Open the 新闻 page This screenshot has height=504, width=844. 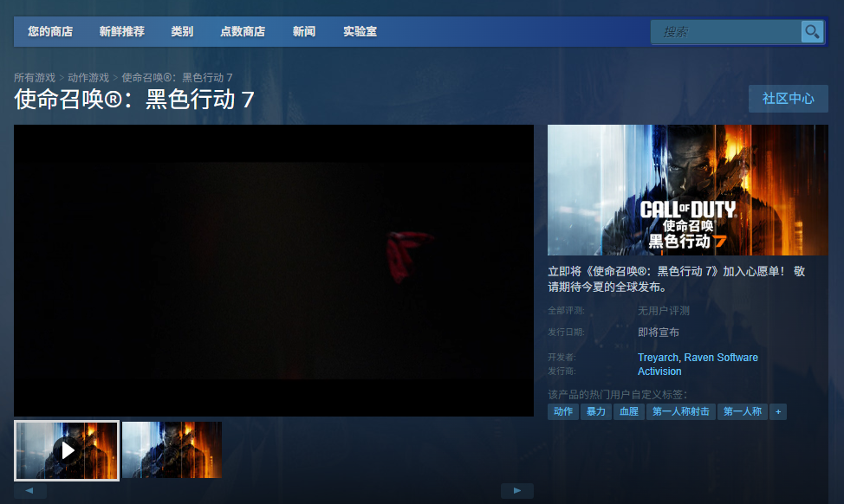304,32
